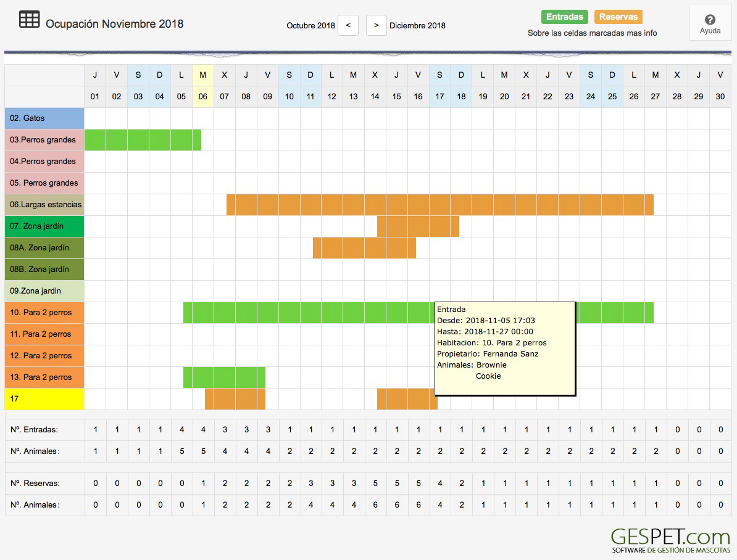
Task: Select room row 10. Para 2 perros
Action: click(x=44, y=313)
